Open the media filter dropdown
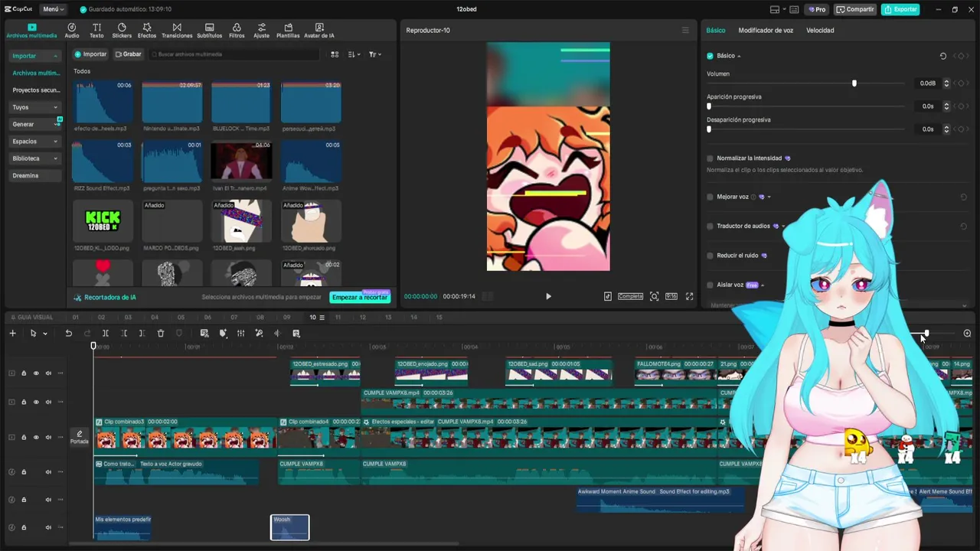980x551 pixels. point(374,54)
